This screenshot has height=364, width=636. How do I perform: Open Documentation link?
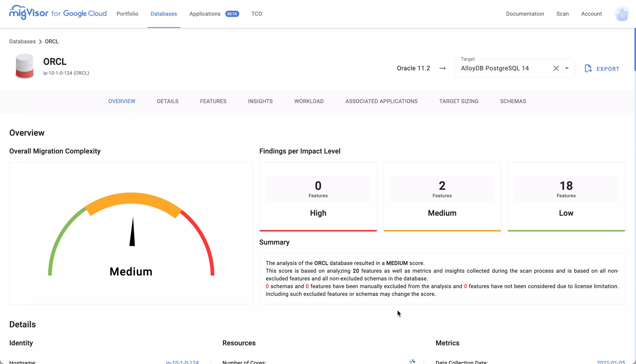(525, 14)
